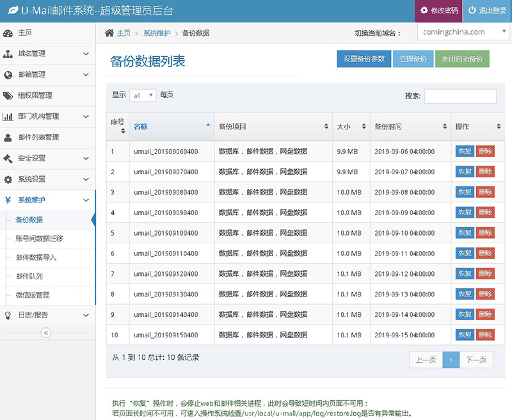The height and width of the screenshot is (420, 512).
Task: Click the 设置备份参数 button
Action: click(364, 59)
